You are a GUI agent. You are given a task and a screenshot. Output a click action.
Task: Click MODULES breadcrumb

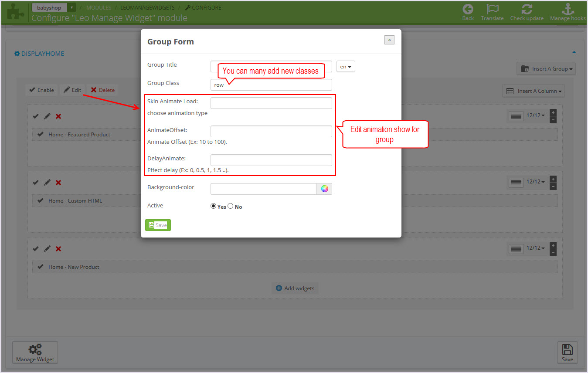pyautogui.click(x=99, y=7)
